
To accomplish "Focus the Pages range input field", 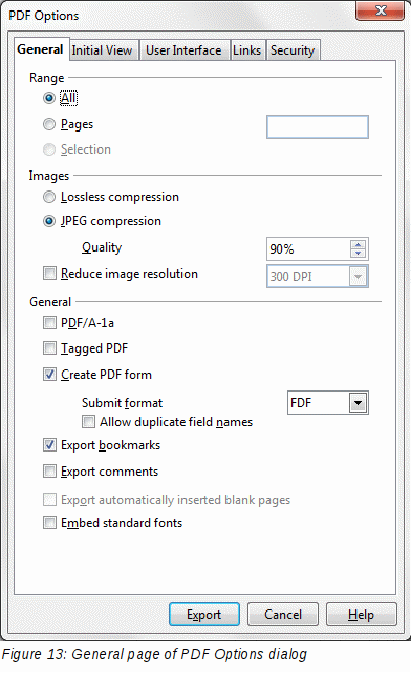I will pos(317,127).
